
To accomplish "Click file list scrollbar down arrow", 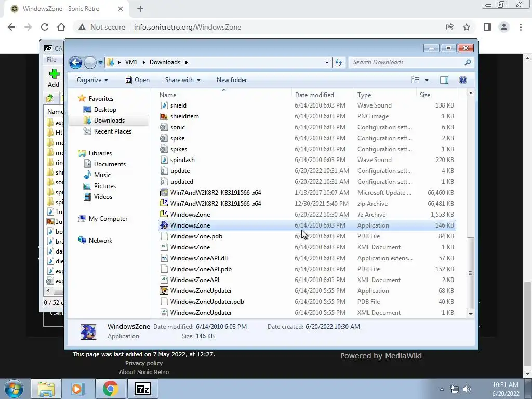I will coord(471,314).
